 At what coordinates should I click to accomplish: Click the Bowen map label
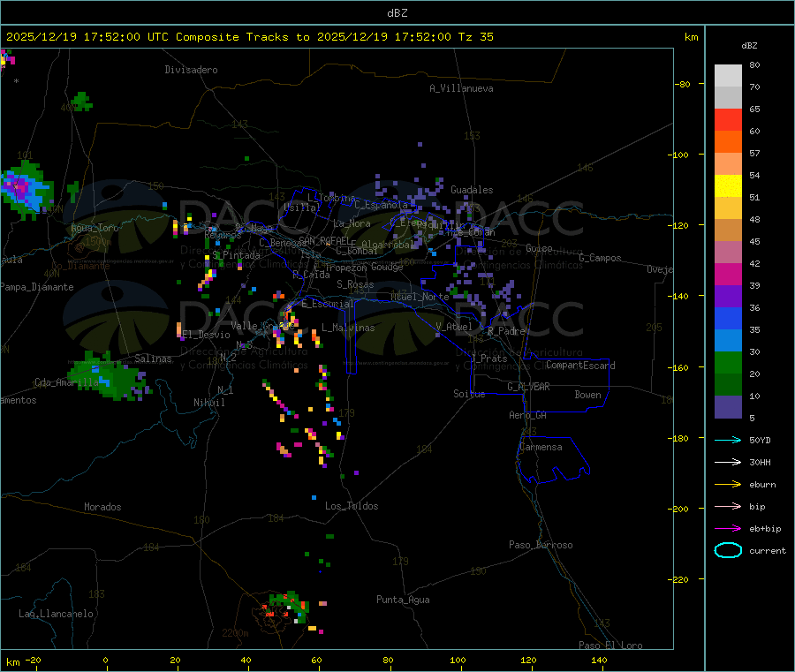coord(587,395)
